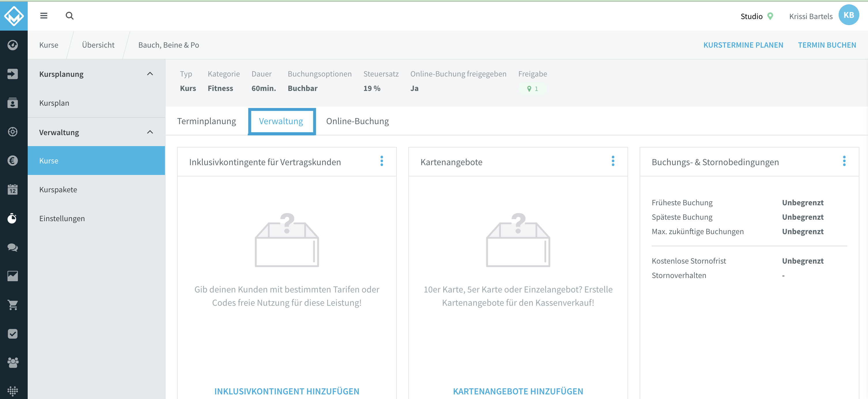Open the search magnifier
Viewport: 868px width, 399px height.
point(70,16)
